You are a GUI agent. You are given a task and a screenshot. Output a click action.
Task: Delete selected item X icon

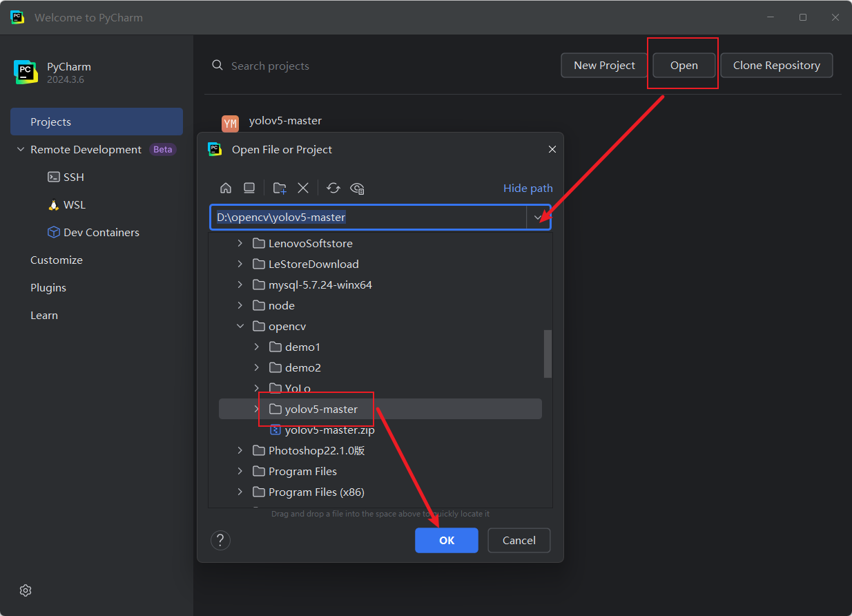302,188
